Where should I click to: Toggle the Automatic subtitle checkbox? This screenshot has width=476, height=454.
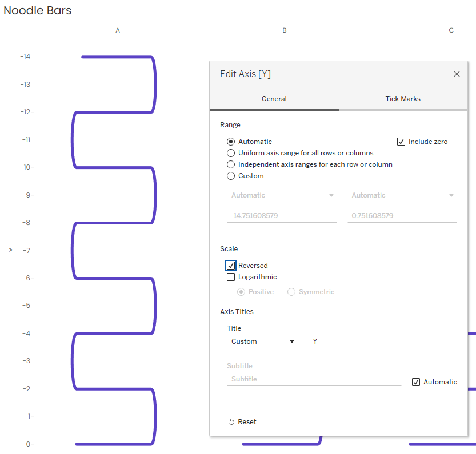click(416, 382)
